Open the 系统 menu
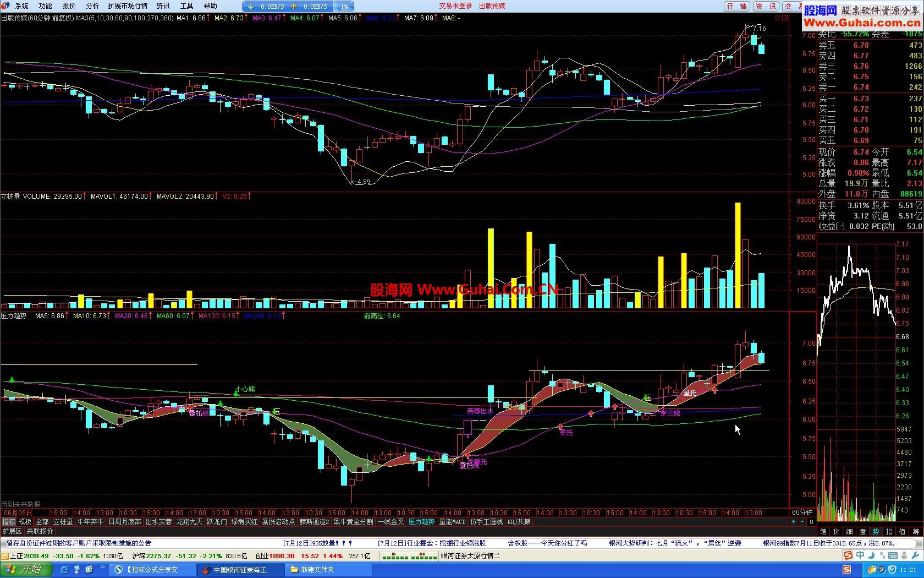The image size is (924, 578). (21, 6)
